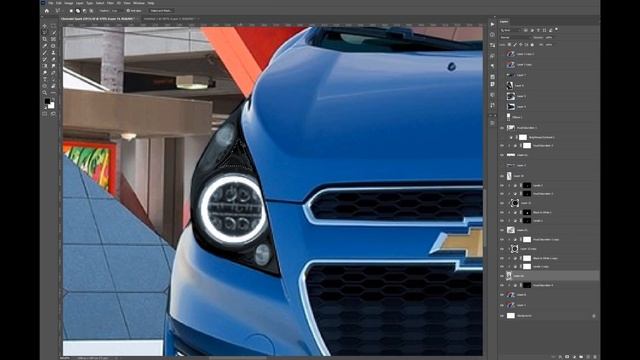Toggle visibility of Black & White 1 layer
640x360 pixels.
click(502, 212)
